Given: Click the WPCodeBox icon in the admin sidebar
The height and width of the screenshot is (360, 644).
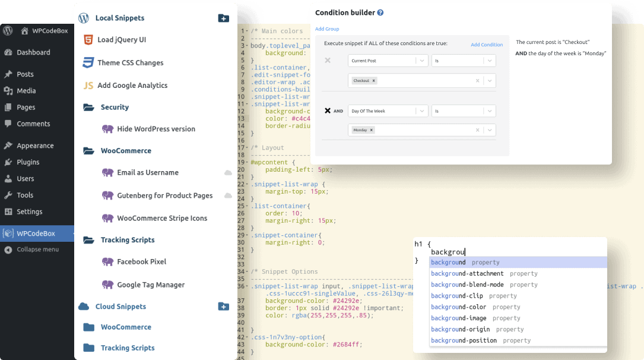Looking at the screenshot, I should (8, 233).
